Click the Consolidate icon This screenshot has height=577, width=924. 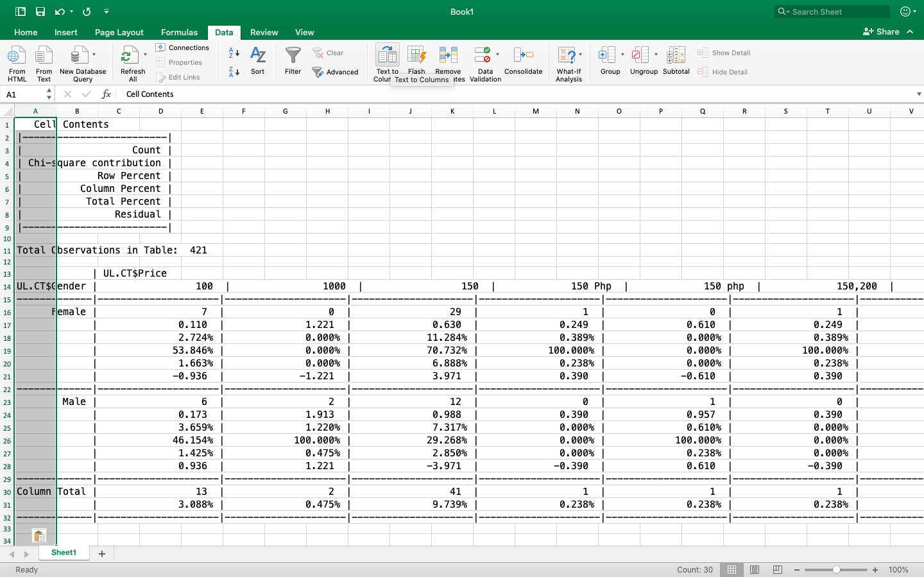point(524,62)
